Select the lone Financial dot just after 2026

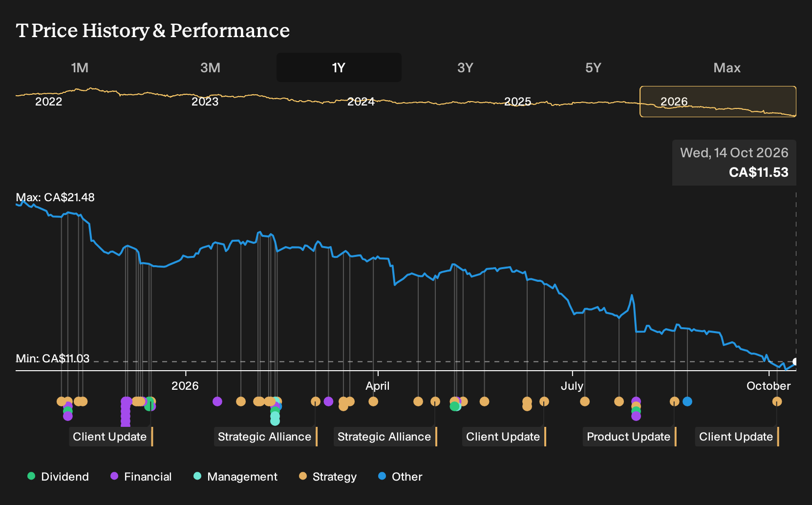click(217, 401)
